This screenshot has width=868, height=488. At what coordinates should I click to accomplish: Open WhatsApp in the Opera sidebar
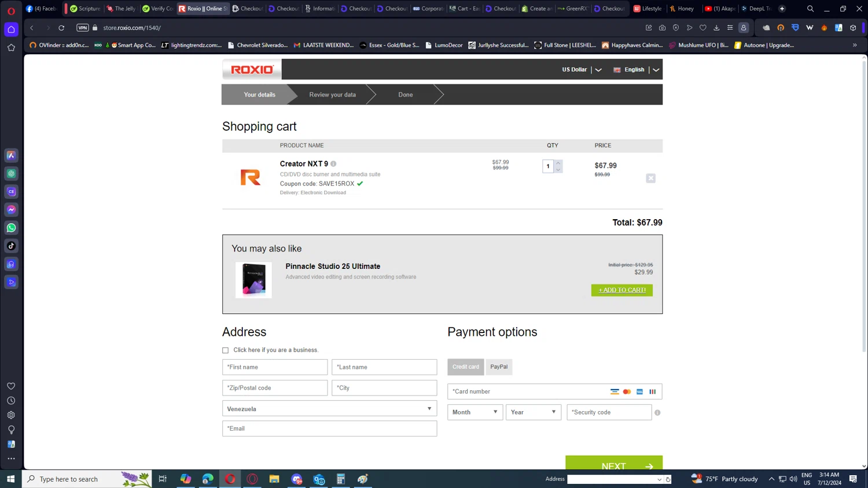pos(11,228)
